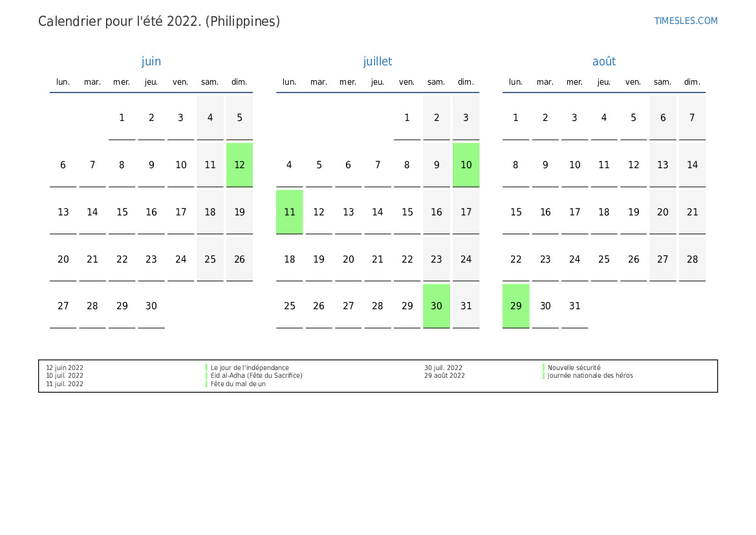Select August 17 in the août calendar

575,212
